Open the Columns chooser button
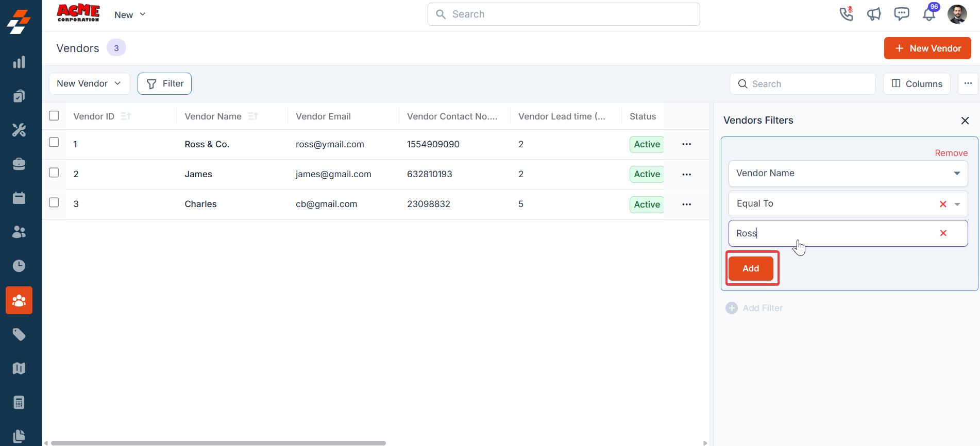The image size is (980, 446). coord(917,83)
